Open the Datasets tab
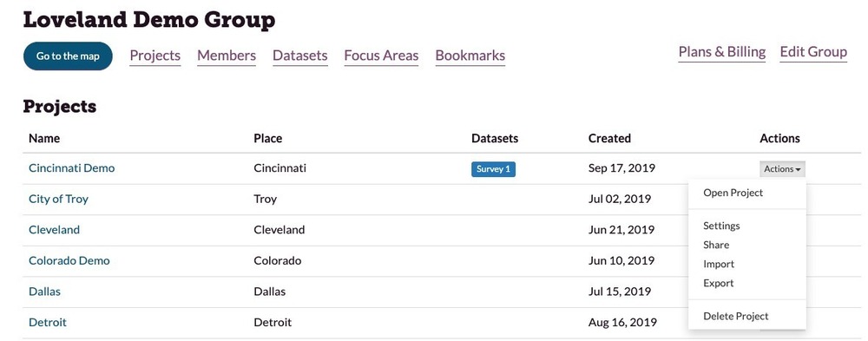The height and width of the screenshot is (341, 868). tap(300, 56)
